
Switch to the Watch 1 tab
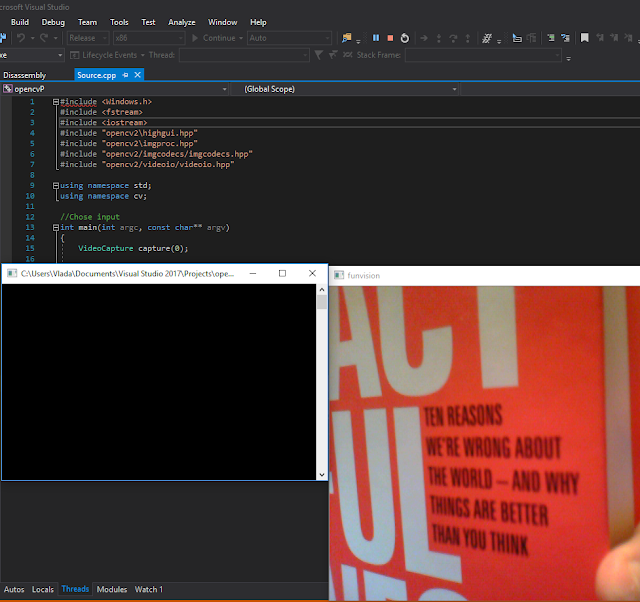tap(149, 589)
